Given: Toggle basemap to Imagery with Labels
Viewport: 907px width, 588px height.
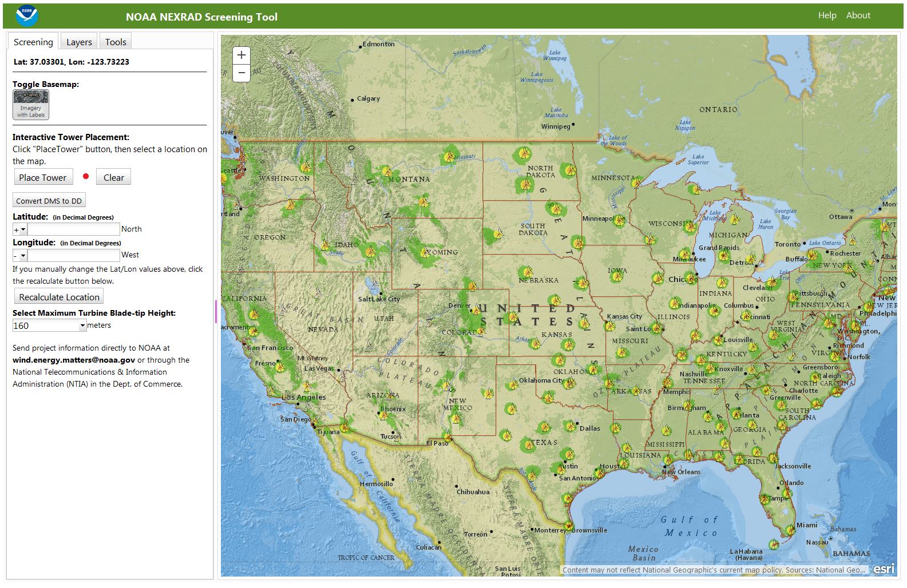Looking at the screenshot, I should (x=31, y=105).
